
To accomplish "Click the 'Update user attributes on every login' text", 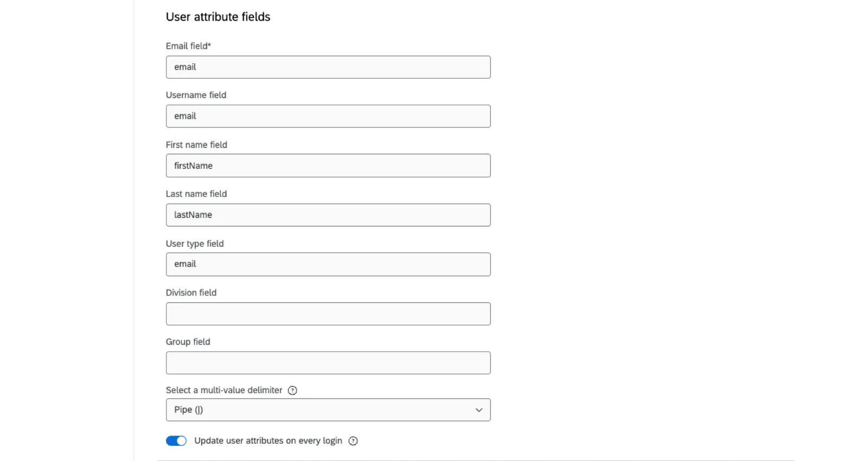I will pyautogui.click(x=268, y=441).
